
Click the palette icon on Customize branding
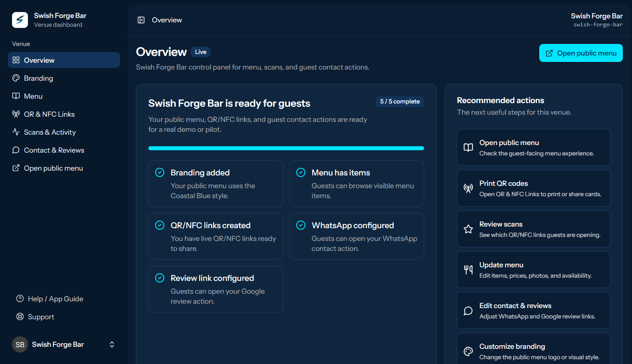468,351
